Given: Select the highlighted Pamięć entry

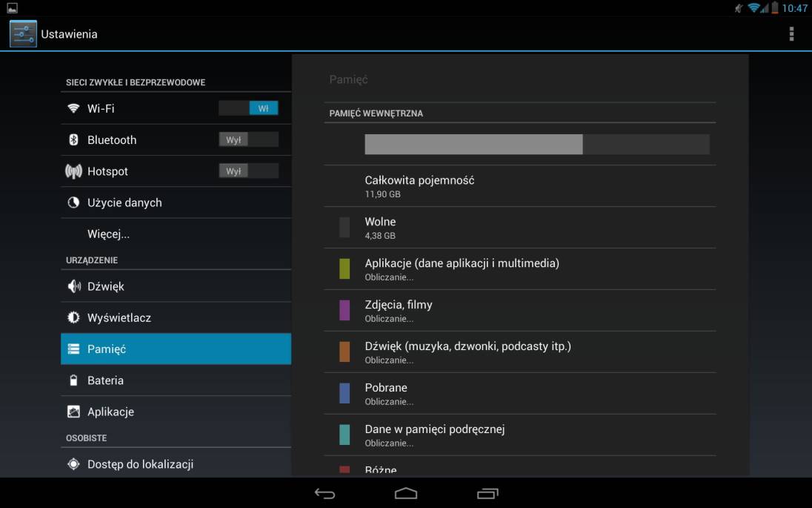Looking at the screenshot, I should 176,349.
